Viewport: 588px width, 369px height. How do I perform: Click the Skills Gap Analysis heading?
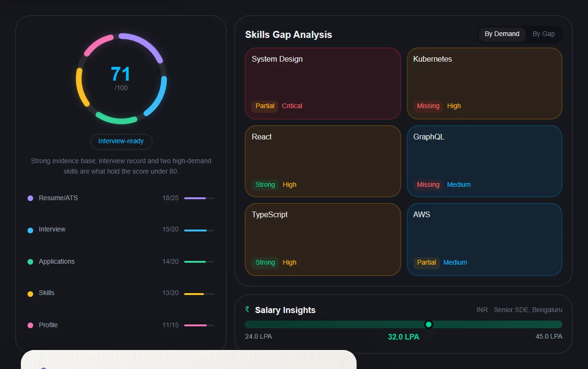tap(288, 35)
